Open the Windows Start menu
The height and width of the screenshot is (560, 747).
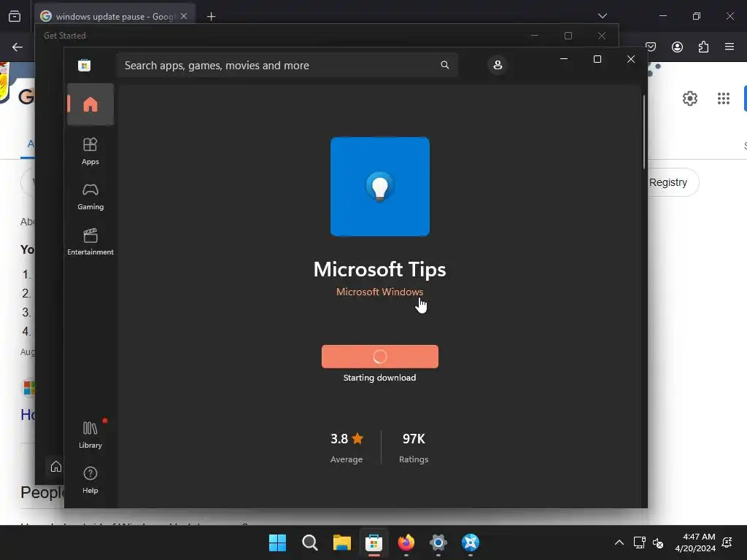point(277,542)
